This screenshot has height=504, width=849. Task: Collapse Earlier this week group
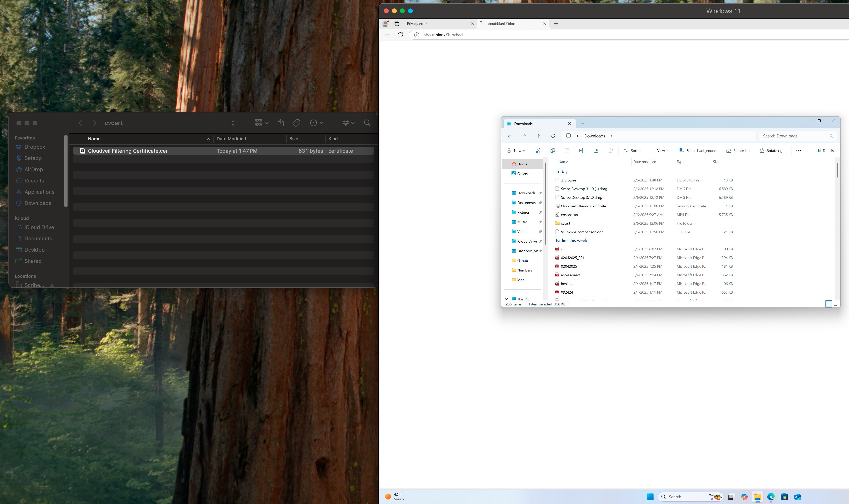(x=553, y=241)
